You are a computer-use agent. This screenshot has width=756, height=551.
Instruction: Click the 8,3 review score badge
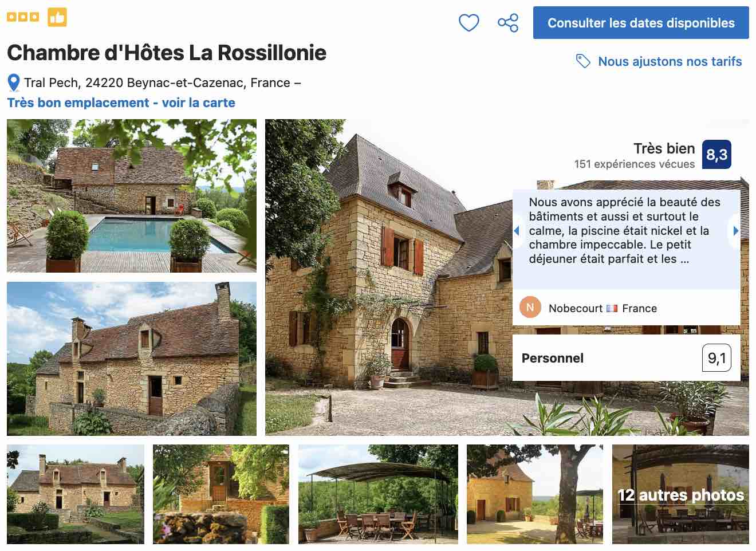[x=716, y=155]
